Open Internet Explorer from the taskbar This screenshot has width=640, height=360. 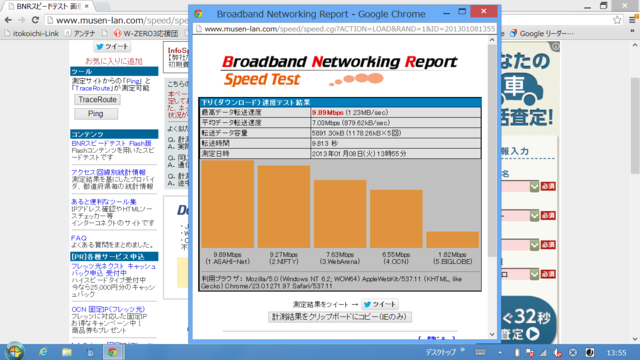point(43,352)
